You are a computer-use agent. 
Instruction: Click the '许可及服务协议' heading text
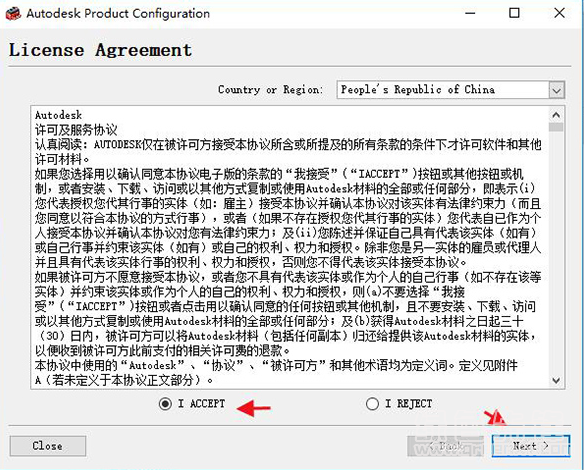click(76, 130)
